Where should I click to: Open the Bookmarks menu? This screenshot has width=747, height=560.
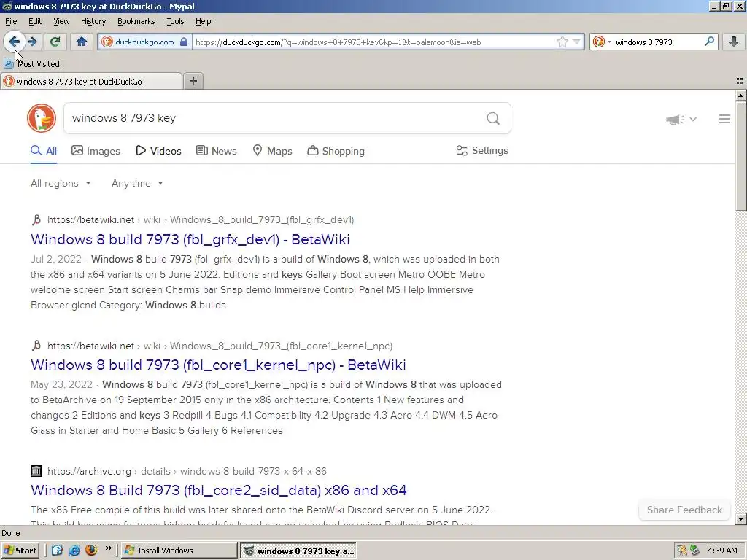[136, 21]
